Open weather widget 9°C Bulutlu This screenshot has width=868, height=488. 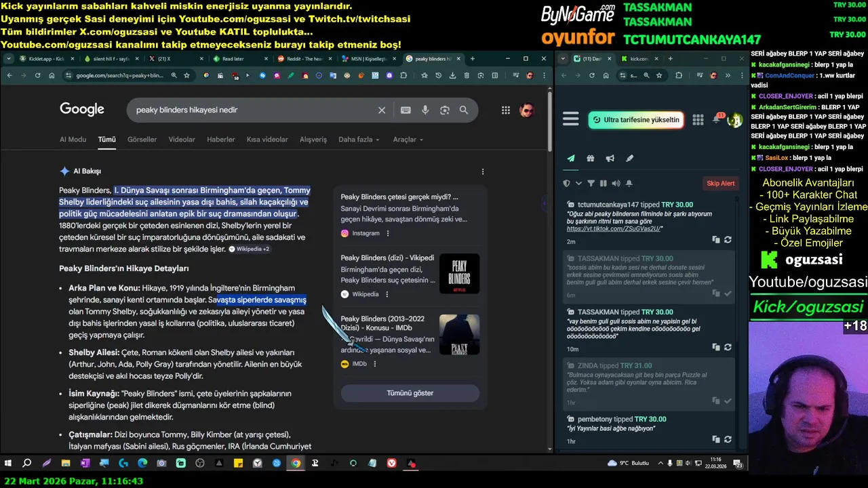[629, 463]
